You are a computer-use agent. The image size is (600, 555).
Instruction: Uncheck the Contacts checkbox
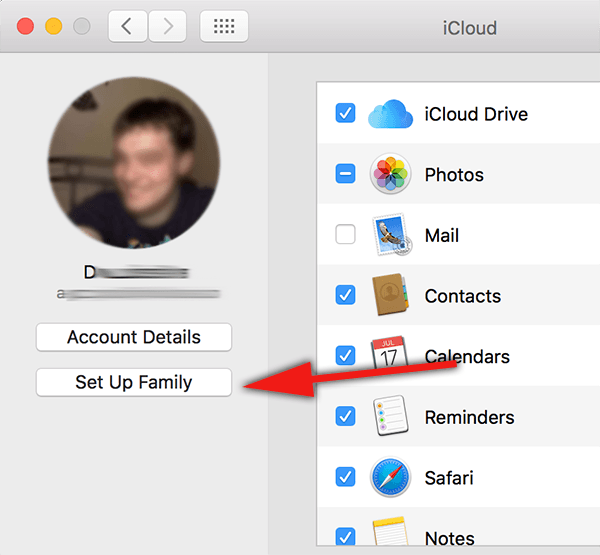coord(345,295)
